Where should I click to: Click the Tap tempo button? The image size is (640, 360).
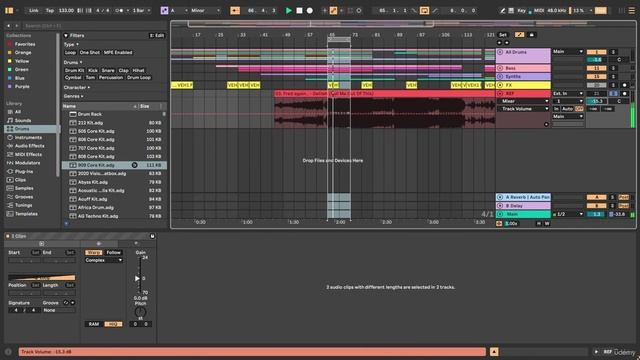pos(50,11)
